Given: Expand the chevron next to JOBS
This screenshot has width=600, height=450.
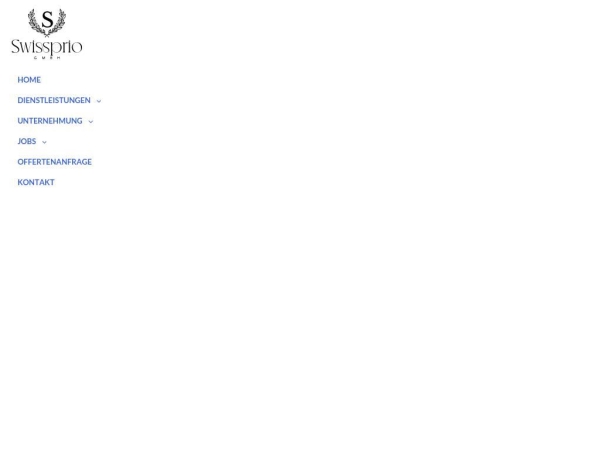Looking at the screenshot, I should (44, 142).
